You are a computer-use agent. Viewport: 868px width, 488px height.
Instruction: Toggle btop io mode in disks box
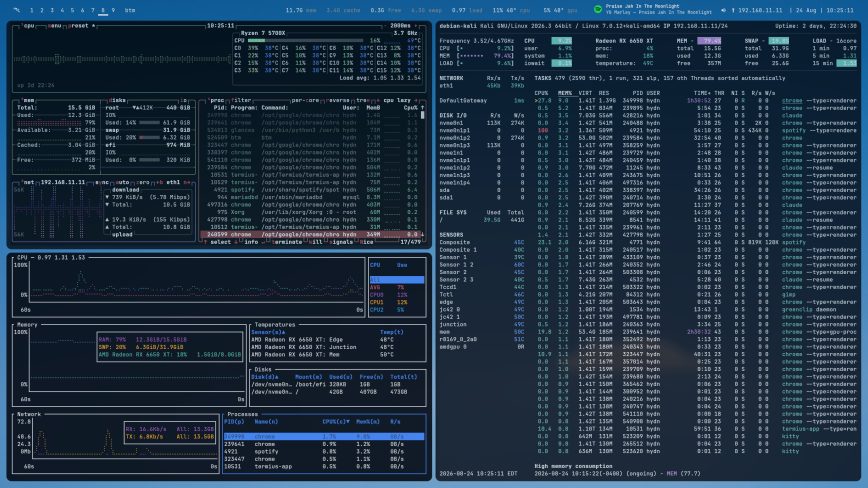[x=184, y=100]
